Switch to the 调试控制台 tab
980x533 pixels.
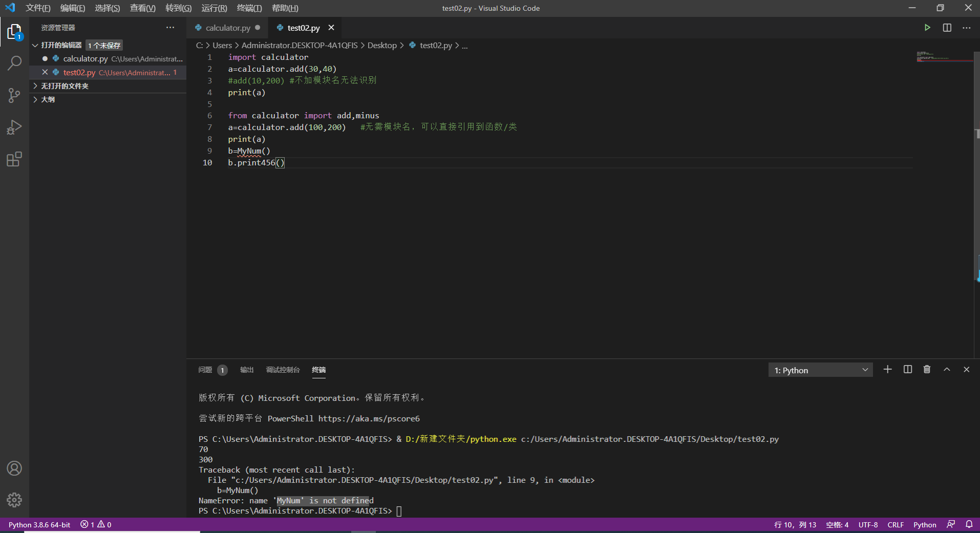click(283, 370)
